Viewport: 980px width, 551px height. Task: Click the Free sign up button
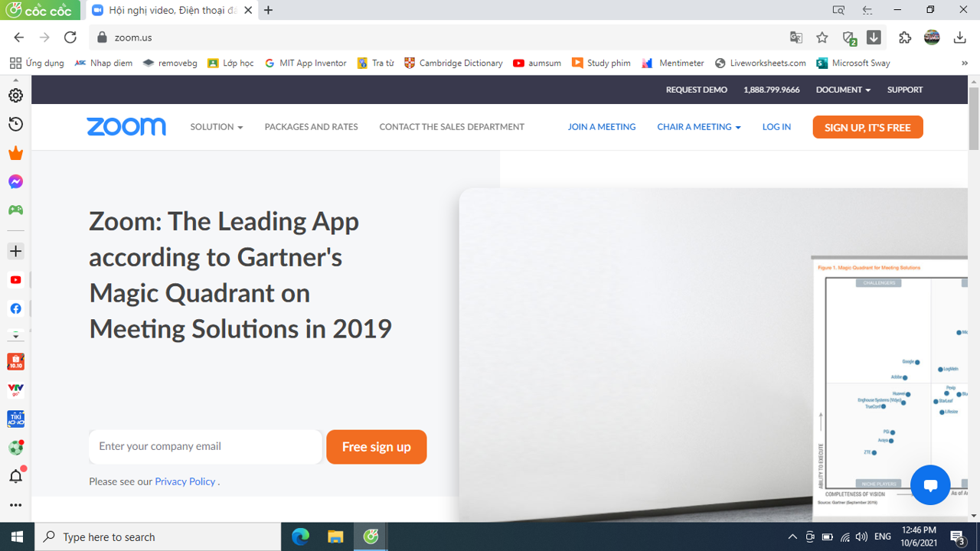click(377, 447)
